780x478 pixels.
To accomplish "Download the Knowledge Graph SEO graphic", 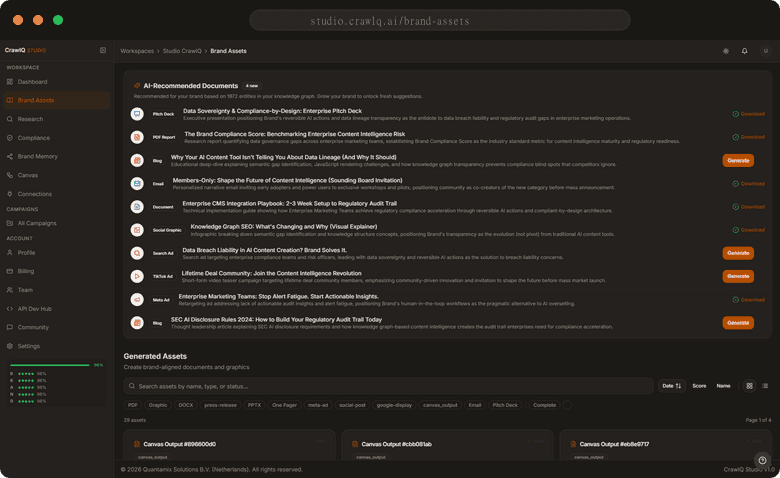I will coord(748,230).
